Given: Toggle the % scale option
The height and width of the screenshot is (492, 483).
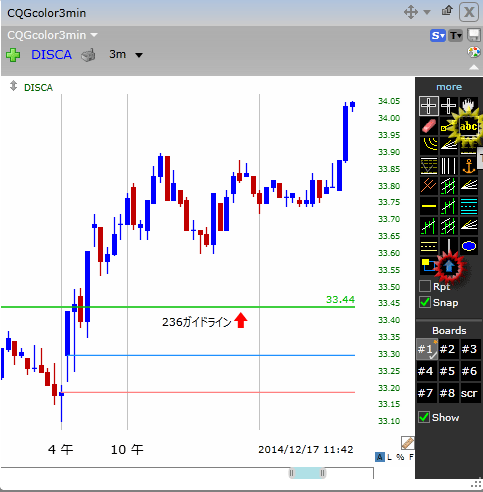Looking at the screenshot, I should 400,457.
